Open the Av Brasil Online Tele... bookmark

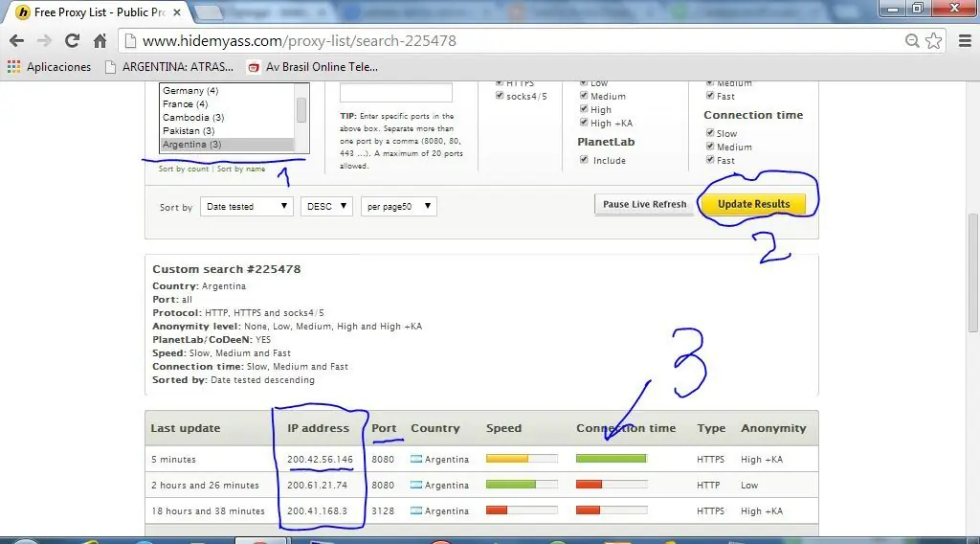pyautogui.click(x=313, y=67)
